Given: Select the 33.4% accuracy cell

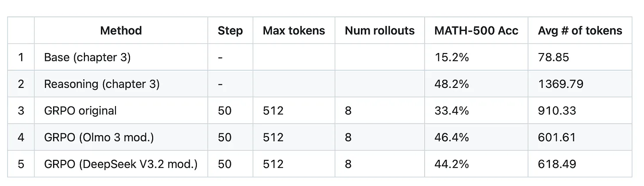Looking at the screenshot, I should coord(452,110).
